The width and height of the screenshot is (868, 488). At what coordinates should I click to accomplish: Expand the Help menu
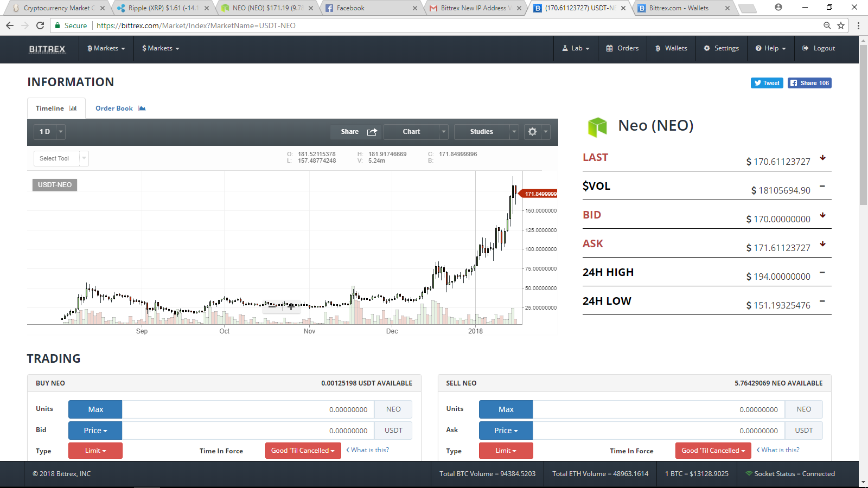pyautogui.click(x=770, y=48)
